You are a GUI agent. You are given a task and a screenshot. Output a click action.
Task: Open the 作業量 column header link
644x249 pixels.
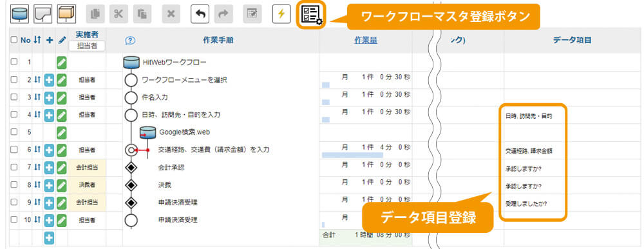[x=366, y=40]
